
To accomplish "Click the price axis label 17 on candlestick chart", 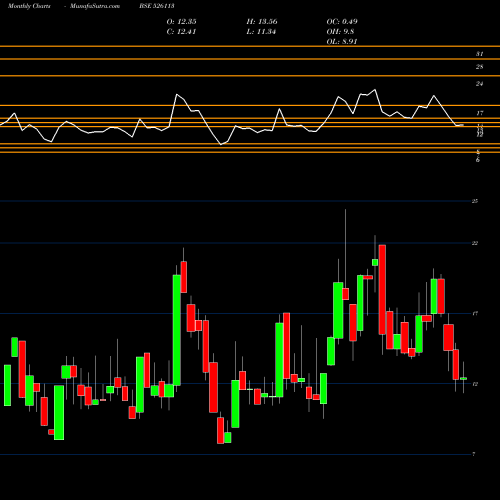I will point(475,314).
